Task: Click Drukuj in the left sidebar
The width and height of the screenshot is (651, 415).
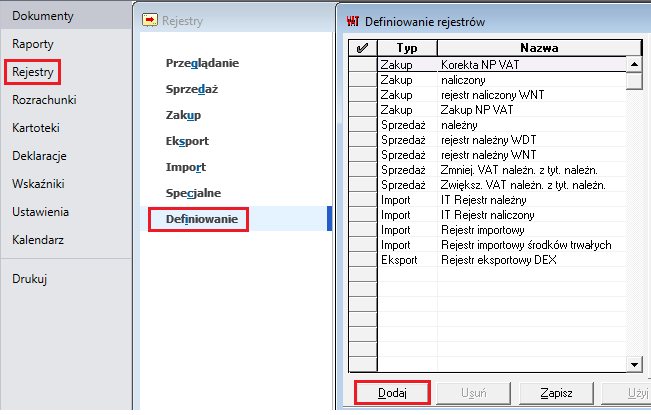Action: (x=29, y=279)
